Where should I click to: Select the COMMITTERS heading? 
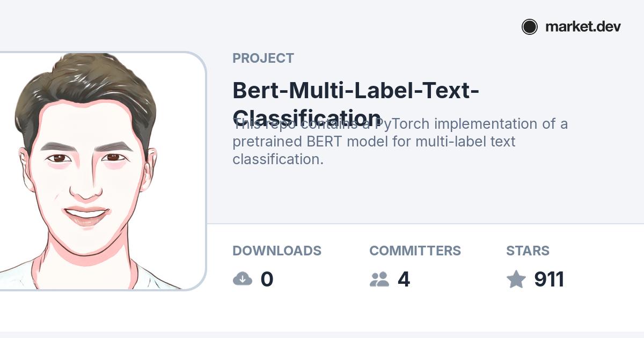click(x=415, y=251)
